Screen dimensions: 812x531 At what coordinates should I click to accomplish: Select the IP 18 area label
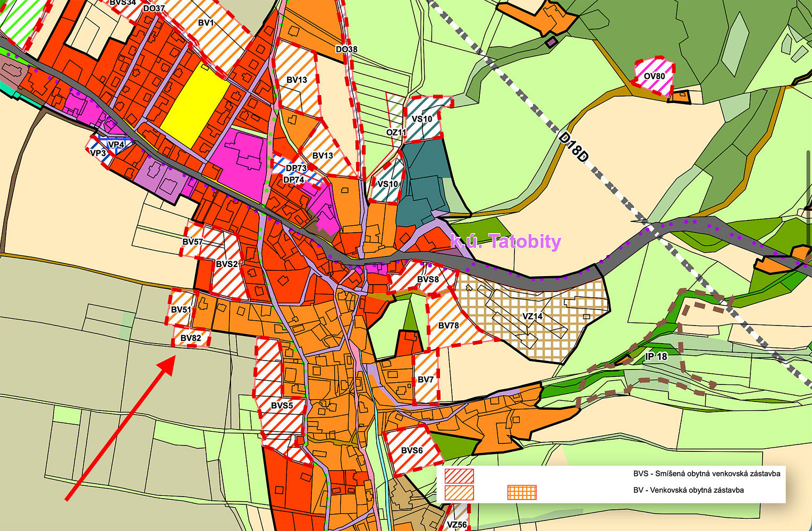point(656,357)
